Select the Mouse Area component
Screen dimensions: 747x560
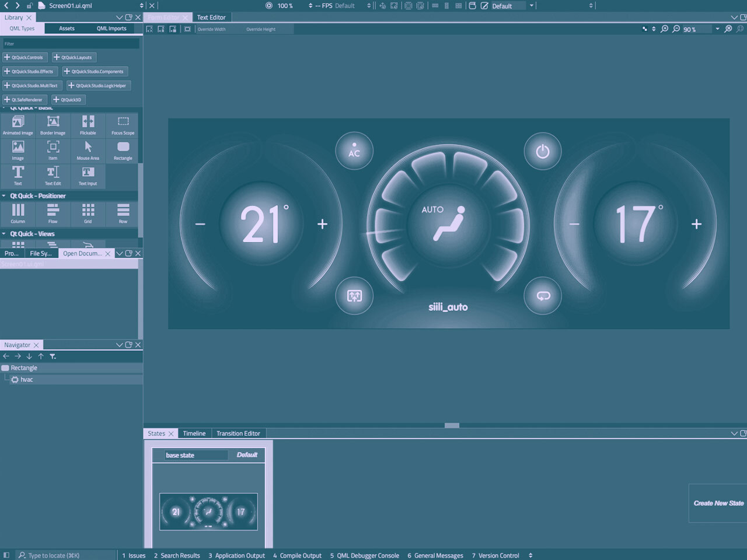[88, 150]
